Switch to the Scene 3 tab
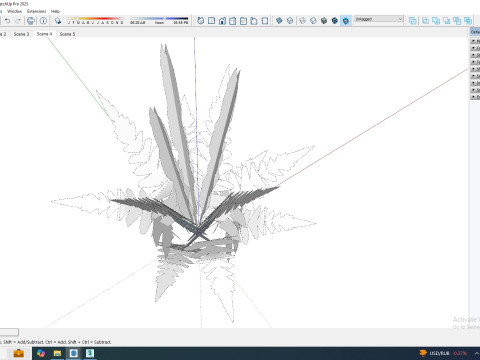 pos(21,34)
